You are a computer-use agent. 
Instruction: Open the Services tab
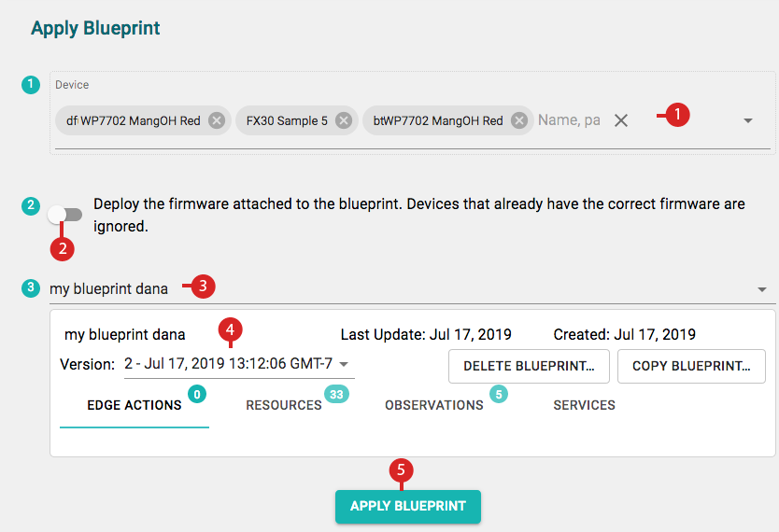tap(585, 405)
